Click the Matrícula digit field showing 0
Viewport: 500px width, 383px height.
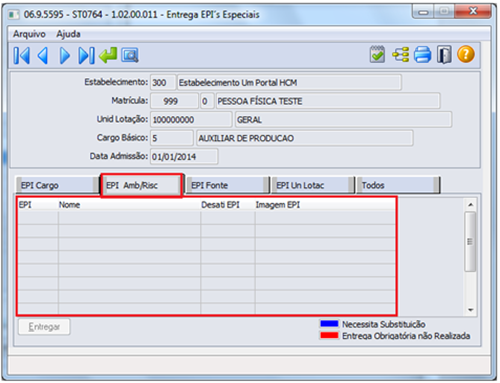point(207,101)
